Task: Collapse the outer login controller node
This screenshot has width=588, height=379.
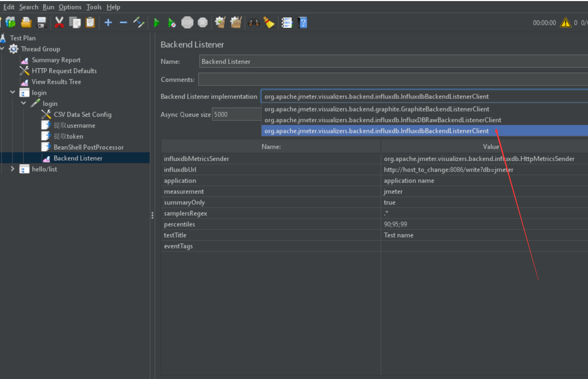Action: click(x=13, y=92)
